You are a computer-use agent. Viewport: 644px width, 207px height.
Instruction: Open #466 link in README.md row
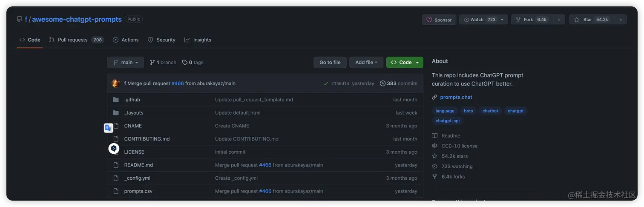click(265, 165)
